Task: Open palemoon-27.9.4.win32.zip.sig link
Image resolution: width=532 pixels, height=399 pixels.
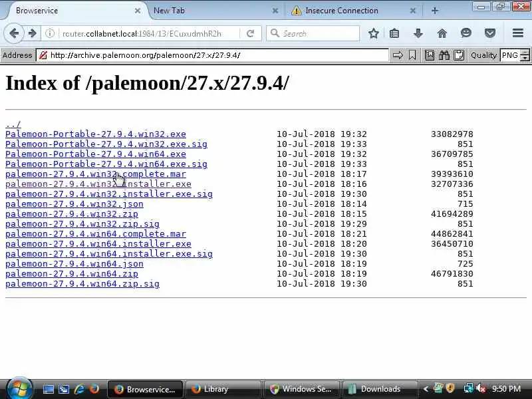Action: 82,224
